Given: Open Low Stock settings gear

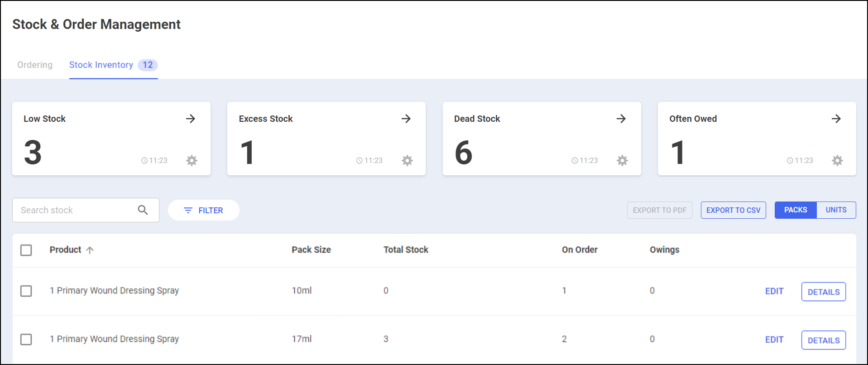Looking at the screenshot, I should 192,160.
